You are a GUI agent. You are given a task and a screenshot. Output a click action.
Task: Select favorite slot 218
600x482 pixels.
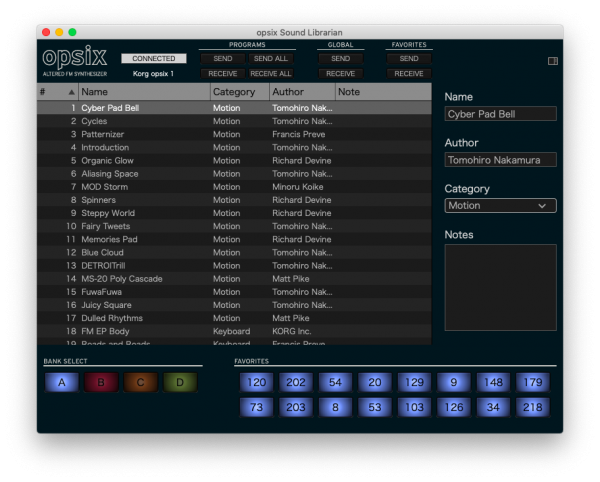coord(533,407)
